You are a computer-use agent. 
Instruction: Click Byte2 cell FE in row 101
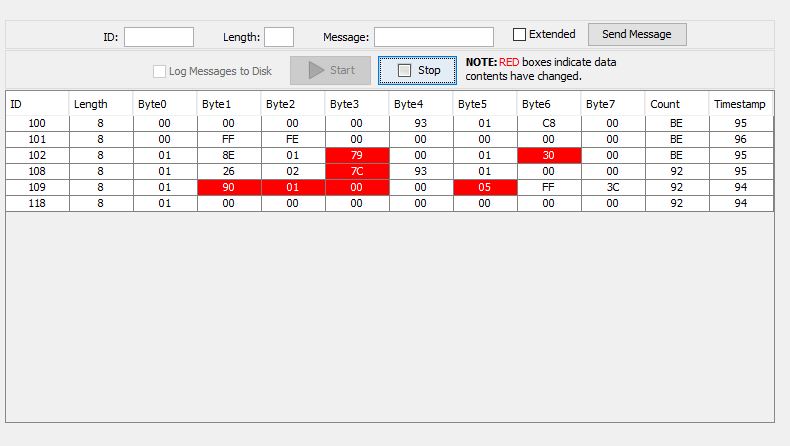(293, 139)
